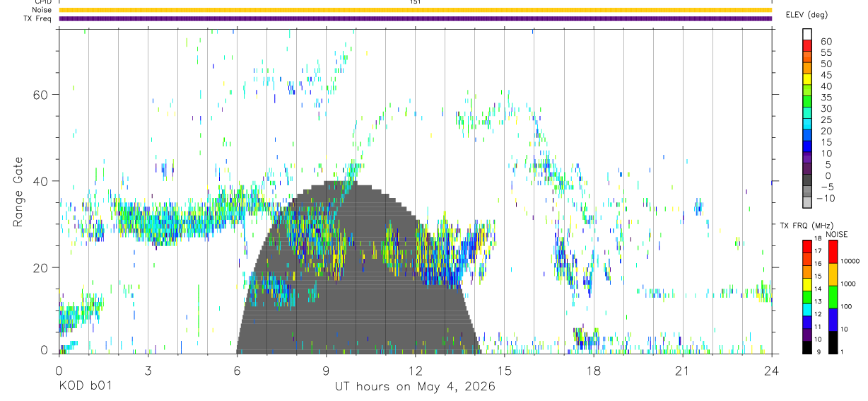
Task: Pick the green swatch in the NOISE colorbar
Action: click(833, 297)
